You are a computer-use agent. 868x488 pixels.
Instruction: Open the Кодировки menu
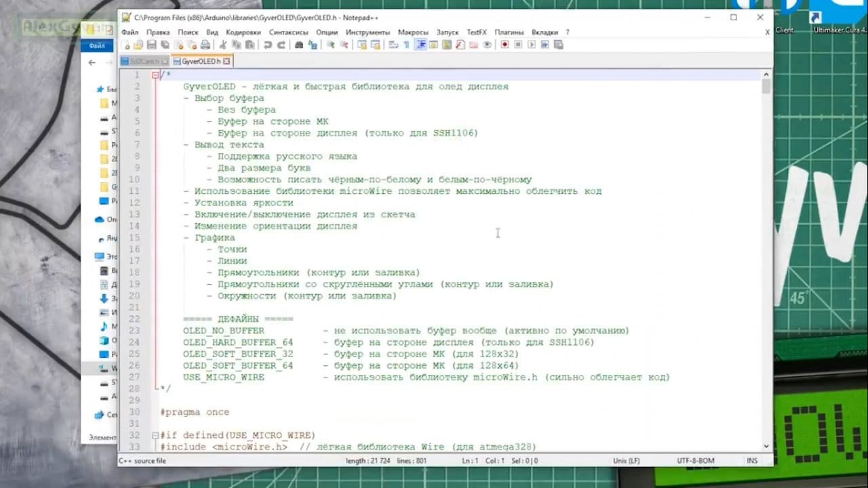[x=243, y=32]
